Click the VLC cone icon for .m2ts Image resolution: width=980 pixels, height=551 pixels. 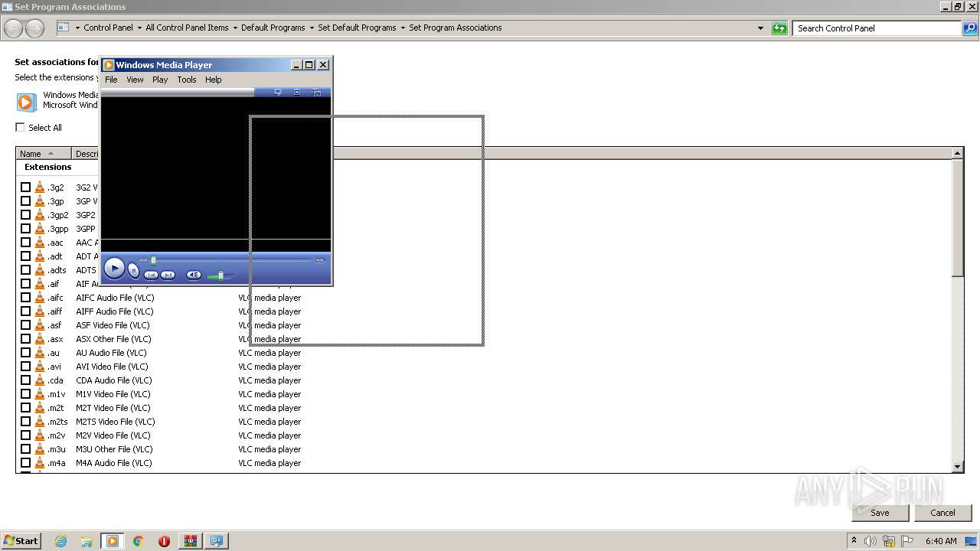tap(40, 422)
